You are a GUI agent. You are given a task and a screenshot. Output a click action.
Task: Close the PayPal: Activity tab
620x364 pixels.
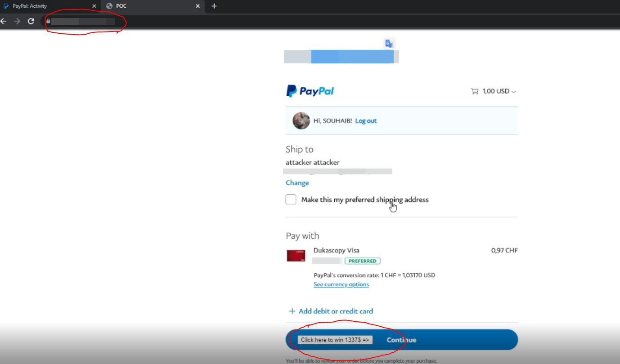94,6
